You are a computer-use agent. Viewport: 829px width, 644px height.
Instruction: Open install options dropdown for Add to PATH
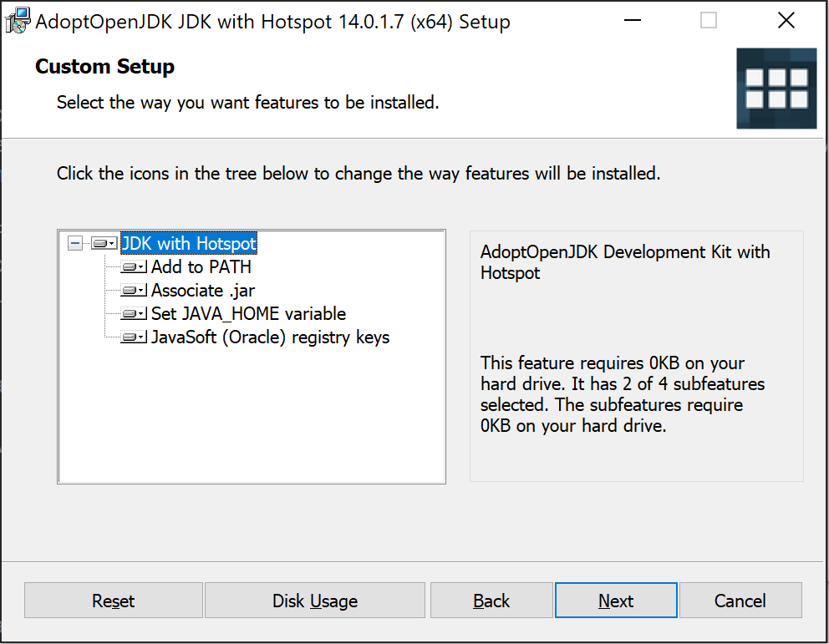tap(140, 266)
